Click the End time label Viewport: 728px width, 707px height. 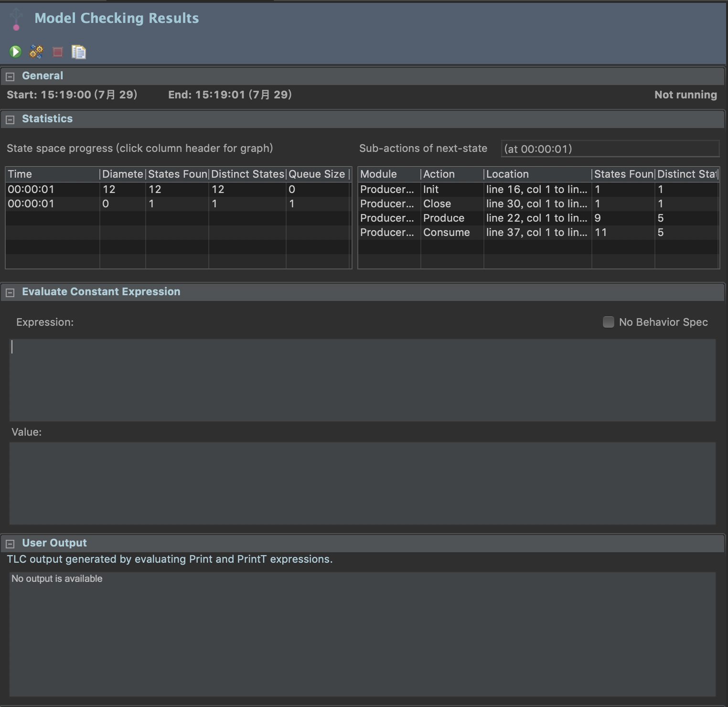pyautogui.click(x=230, y=95)
